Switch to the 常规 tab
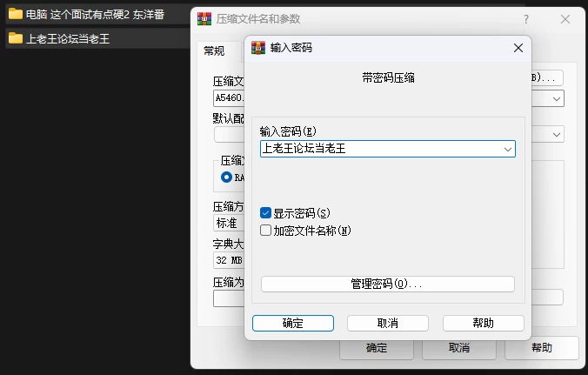Screen dimensions: 588x375 pyautogui.click(x=214, y=50)
